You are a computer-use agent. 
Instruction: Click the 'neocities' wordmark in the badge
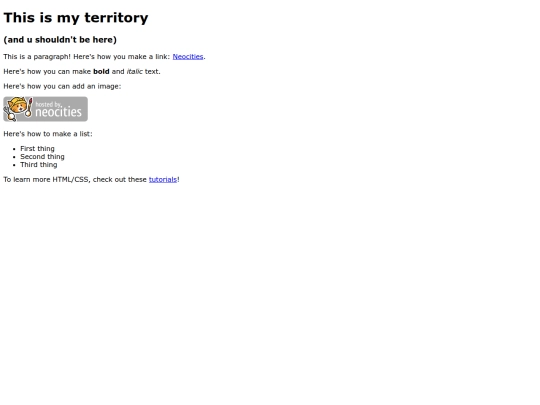pyautogui.click(x=59, y=112)
